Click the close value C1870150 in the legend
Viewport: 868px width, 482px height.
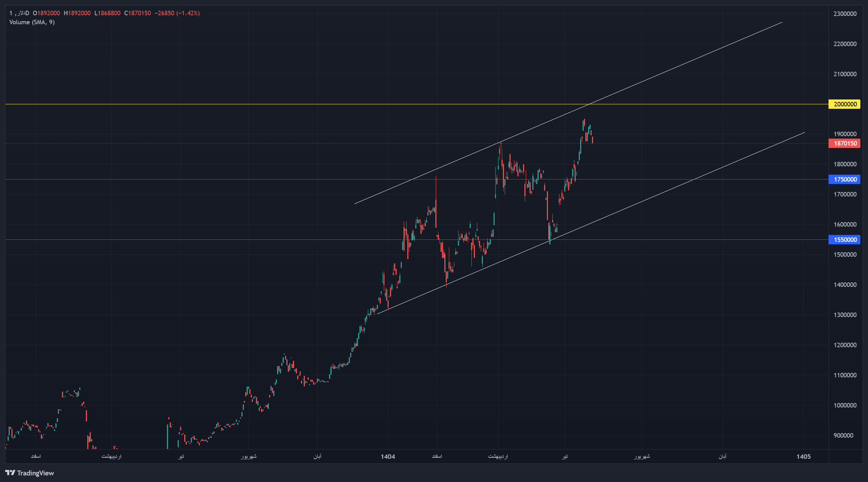(x=138, y=13)
